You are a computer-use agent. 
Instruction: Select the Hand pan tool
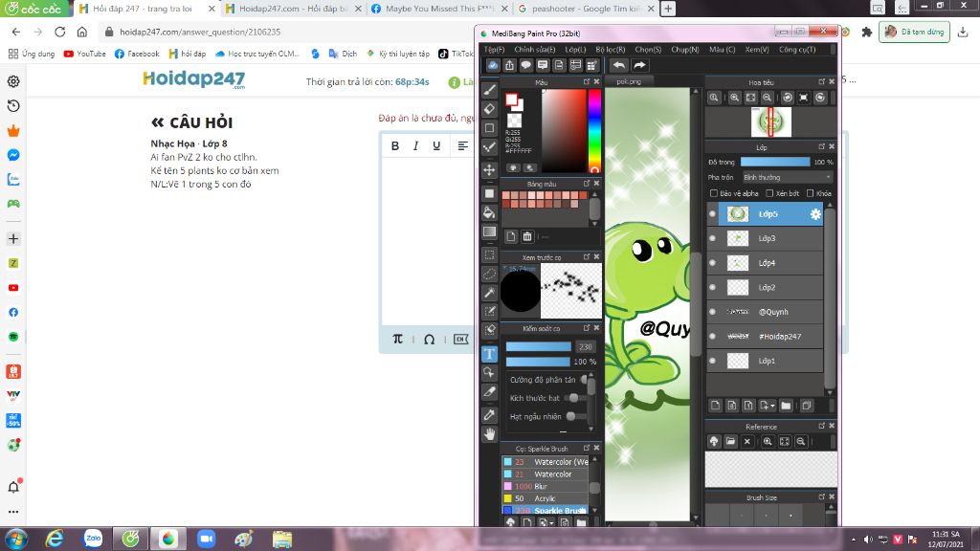(490, 433)
